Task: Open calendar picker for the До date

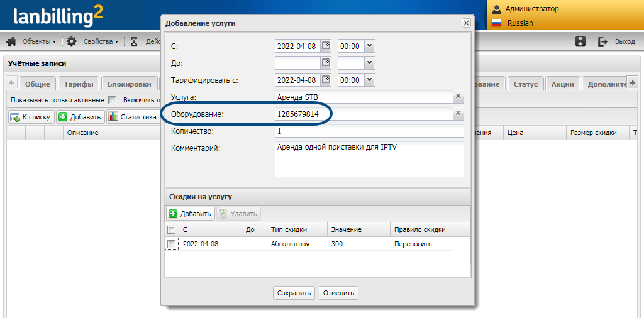Action: (x=326, y=63)
